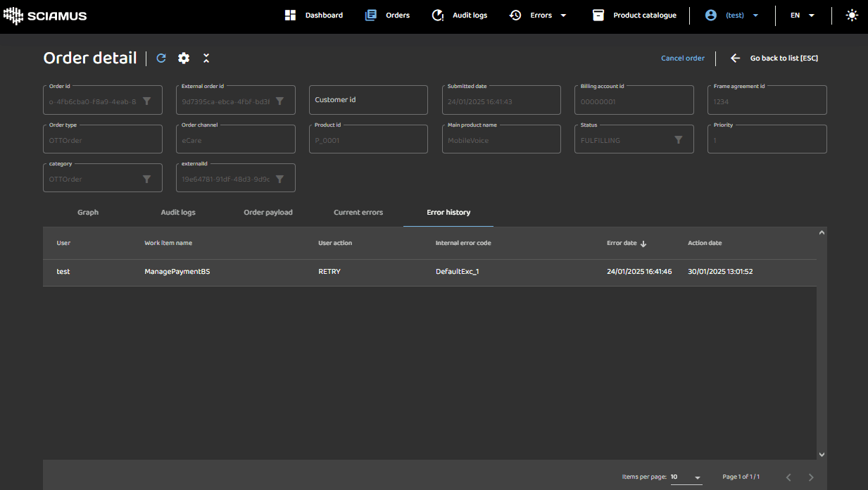Click the Status field filter icon
868x490 pixels.
tap(678, 140)
